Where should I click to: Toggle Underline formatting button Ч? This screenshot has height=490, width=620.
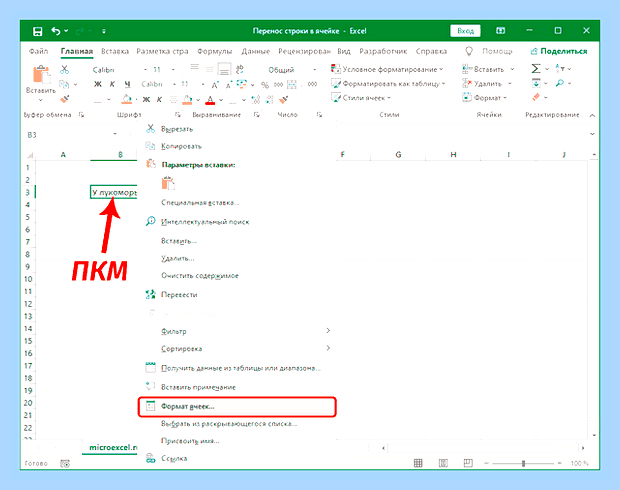[127, 84]
